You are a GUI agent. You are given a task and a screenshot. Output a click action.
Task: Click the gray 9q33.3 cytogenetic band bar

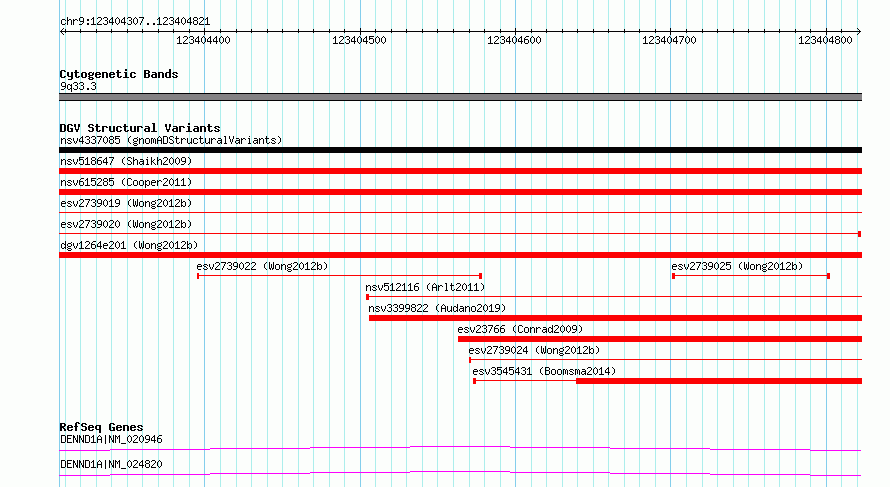coord(460,97)
